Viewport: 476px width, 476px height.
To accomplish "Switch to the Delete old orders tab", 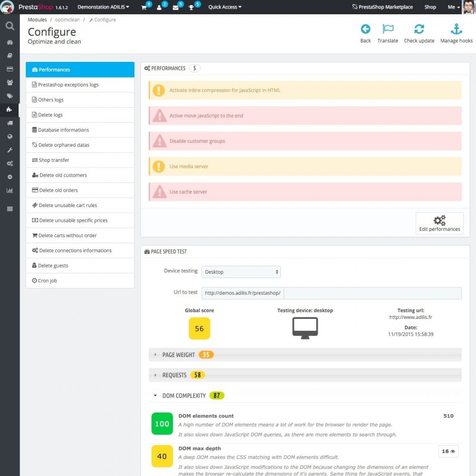I will (x=80, y=190).
